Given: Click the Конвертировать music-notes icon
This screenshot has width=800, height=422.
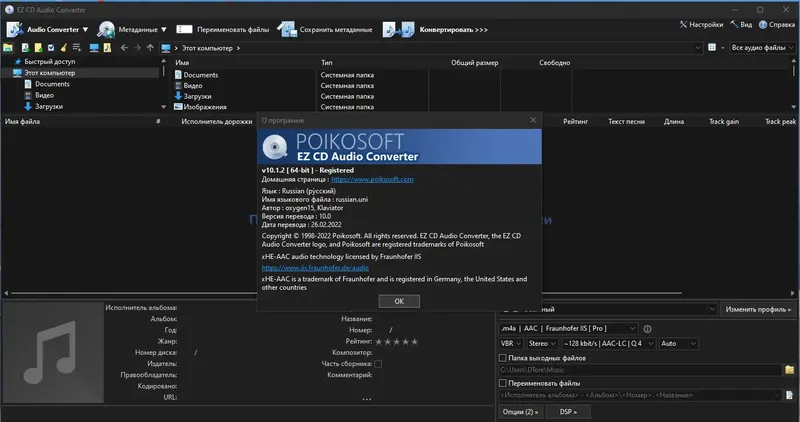Looking at the screenshot, I should pyautogui.click(x=398, y=30).
